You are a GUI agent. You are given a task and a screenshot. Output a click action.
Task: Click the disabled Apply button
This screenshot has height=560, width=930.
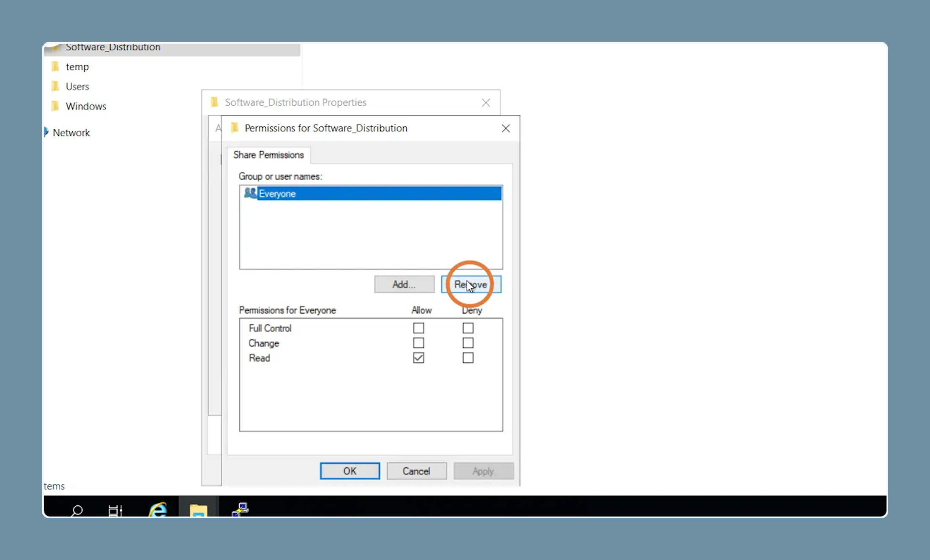484,471
